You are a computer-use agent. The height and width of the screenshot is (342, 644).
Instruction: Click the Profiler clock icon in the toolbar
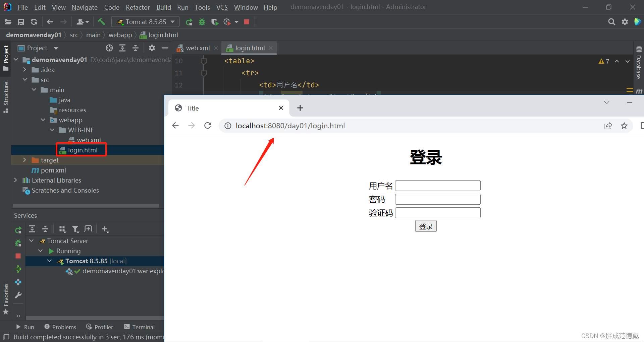click(227, 22)
